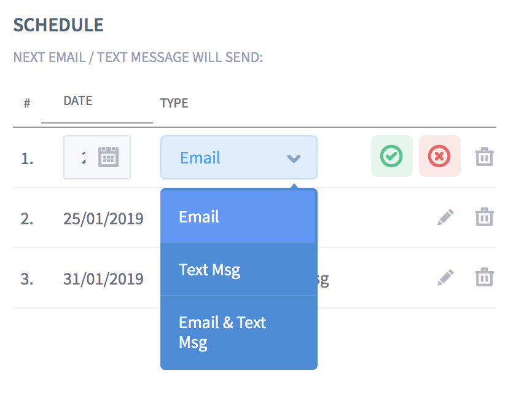Image resolution: width=532 pixels, height=397 pixels.
Task: Edit the 31/01/2019 entry with pencil icon
Action: coord(445,278)
